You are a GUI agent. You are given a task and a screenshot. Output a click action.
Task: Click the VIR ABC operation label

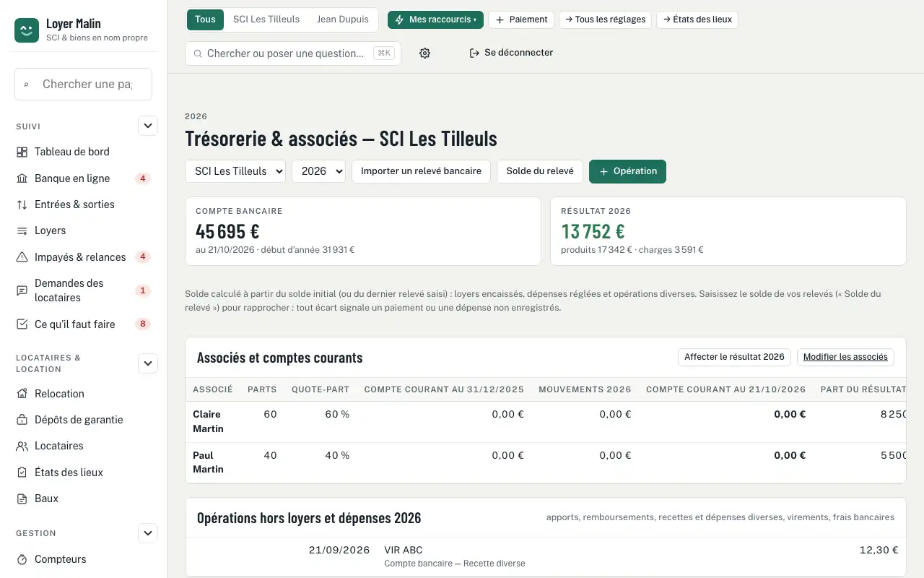tap(404, 550)
